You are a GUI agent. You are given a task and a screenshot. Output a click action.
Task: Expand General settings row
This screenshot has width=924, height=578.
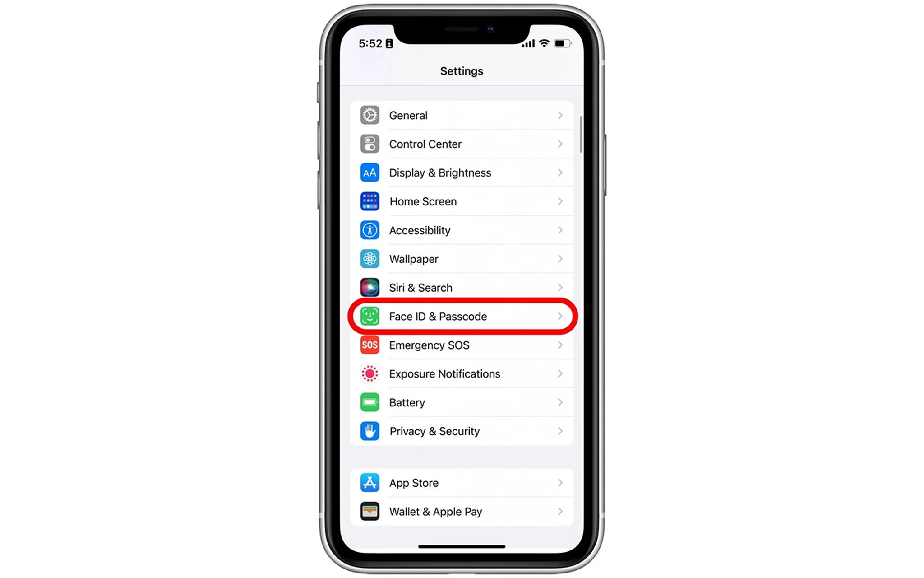(461, 115)
